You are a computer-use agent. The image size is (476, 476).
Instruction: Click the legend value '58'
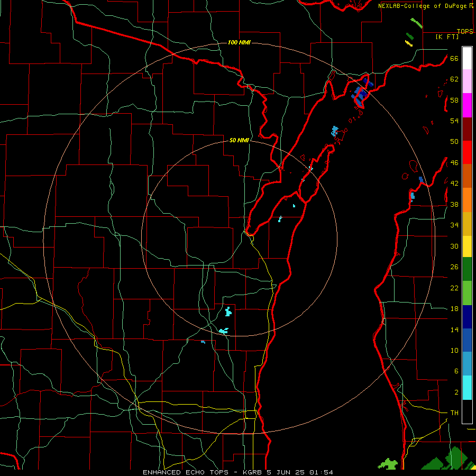[x=454, y=100]
